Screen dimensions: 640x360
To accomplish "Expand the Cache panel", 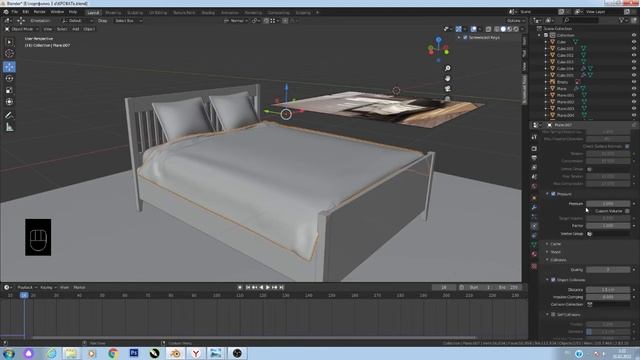I will [547, 244].
